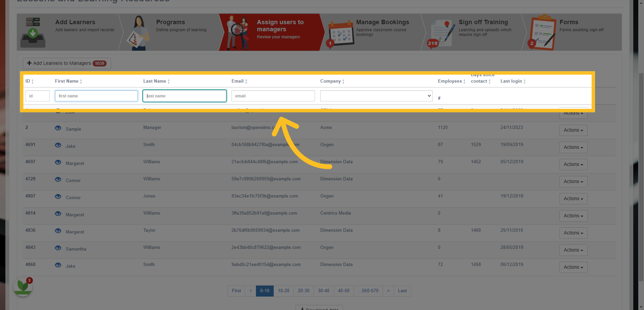Focus the id filter field
This screenshot has height=310, width=644.
[38, 96]
